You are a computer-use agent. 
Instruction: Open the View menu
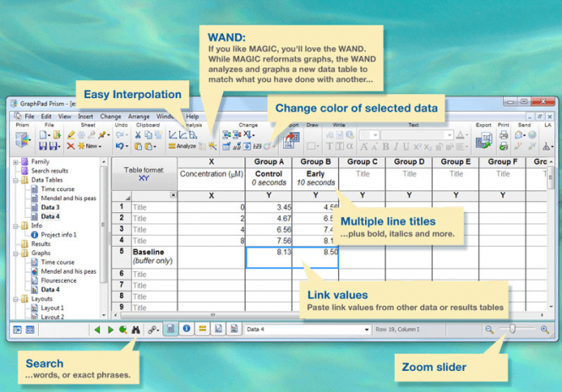click(64, 117)
